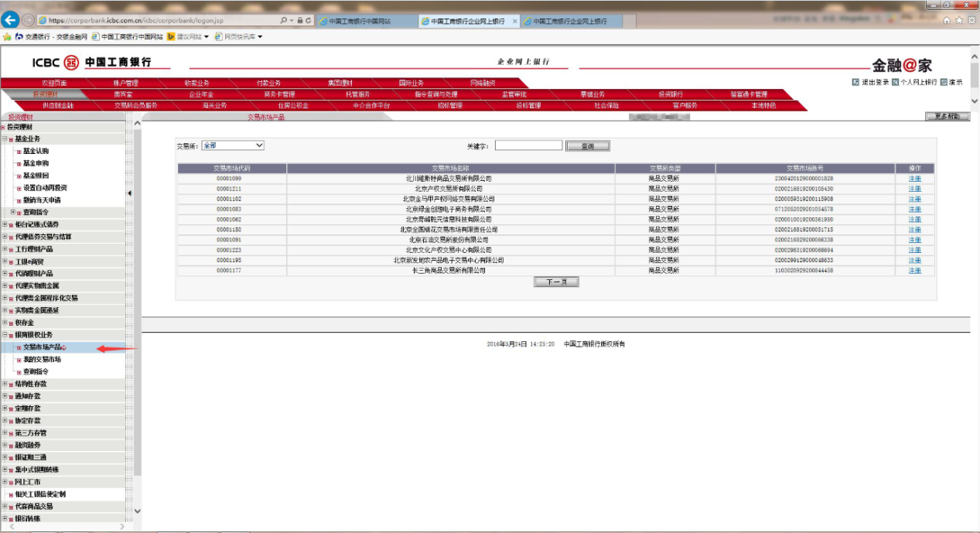Expand the 第三方存管 tree node

pyautogui.click(x=4, y=433)
